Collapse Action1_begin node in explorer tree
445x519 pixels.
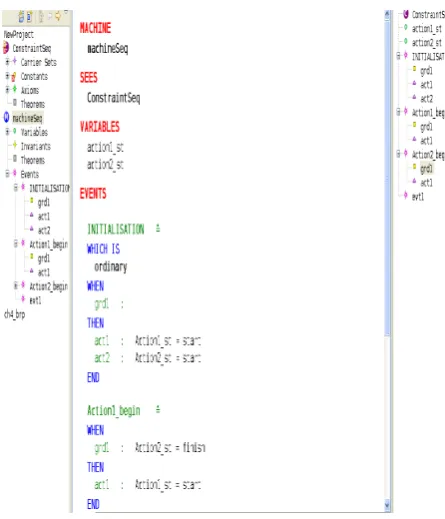click(16, 244)
